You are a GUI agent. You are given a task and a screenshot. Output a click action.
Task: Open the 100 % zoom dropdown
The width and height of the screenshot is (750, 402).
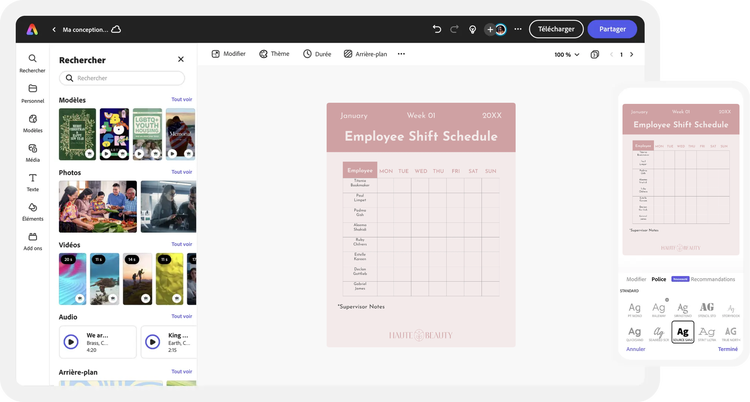tap(566, 54)
